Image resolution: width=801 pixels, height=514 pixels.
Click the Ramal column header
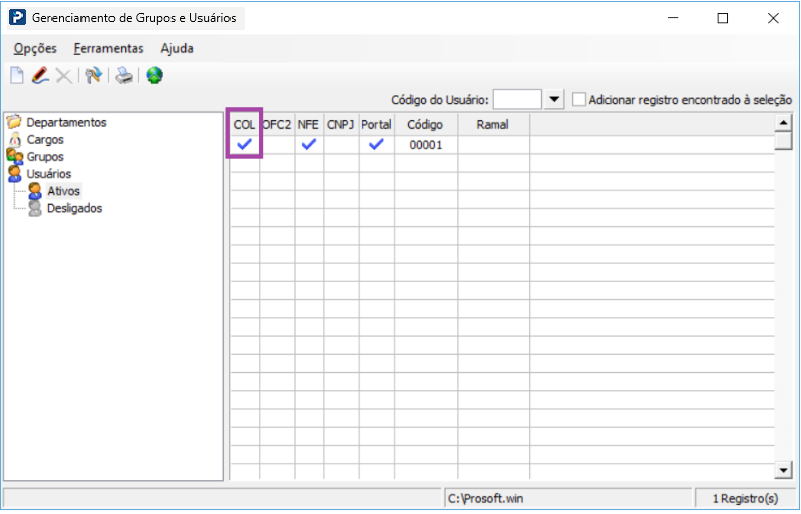click(x=493, y=125)
